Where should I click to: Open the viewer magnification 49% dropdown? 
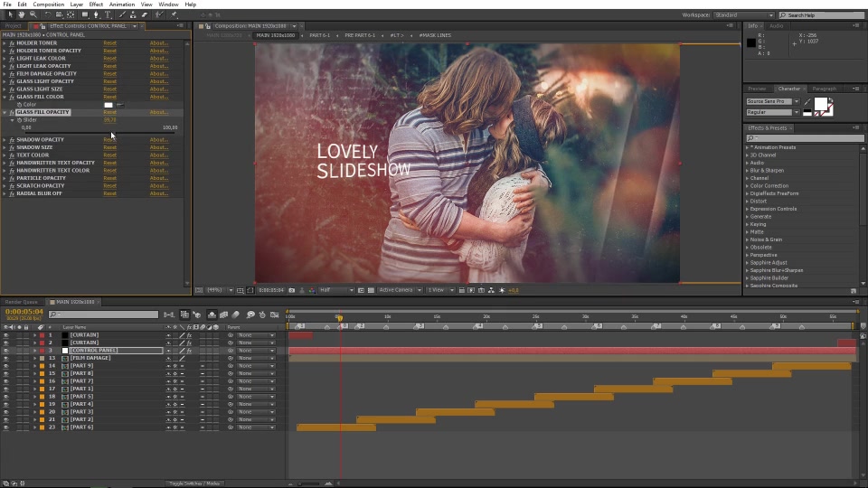pos(220,290)
